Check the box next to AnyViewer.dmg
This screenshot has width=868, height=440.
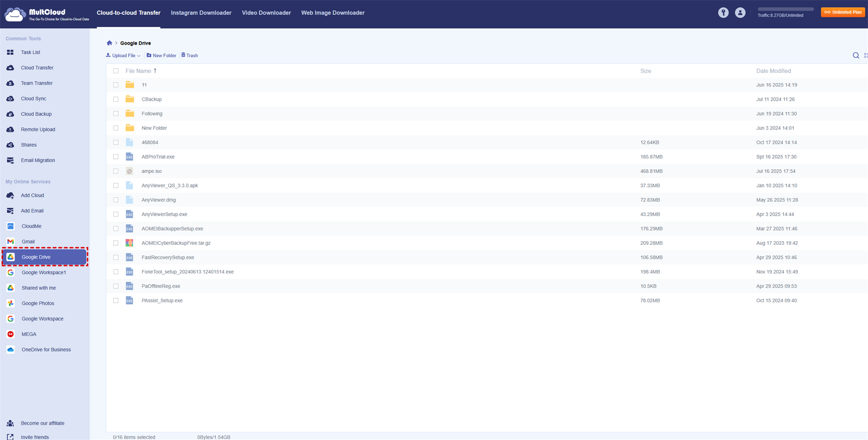click(115, 200)
